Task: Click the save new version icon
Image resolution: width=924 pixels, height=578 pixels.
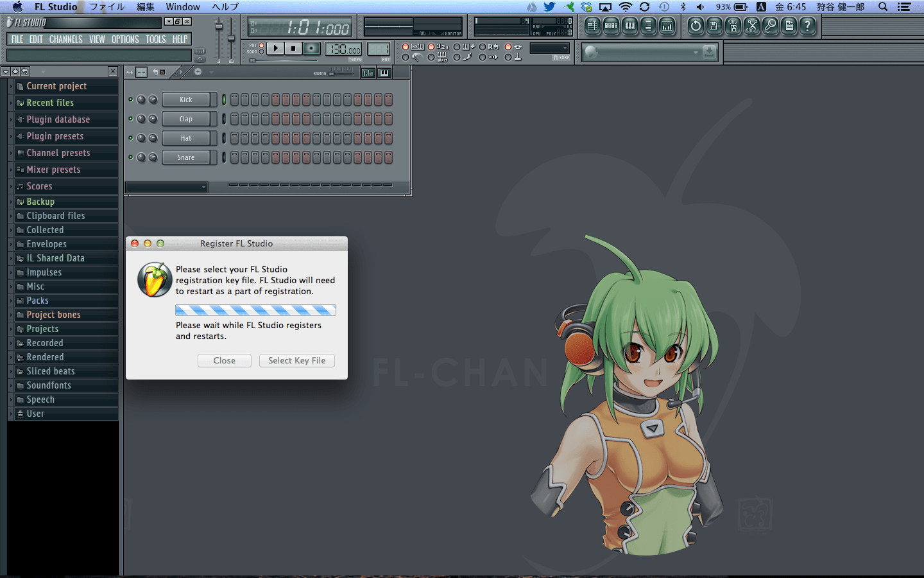Action: click(x=714, y=26)
